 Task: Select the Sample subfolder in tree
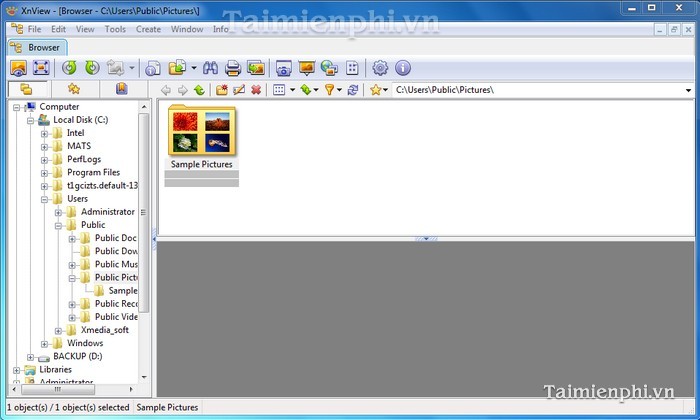pyautogui.click(x=123, y=291)
